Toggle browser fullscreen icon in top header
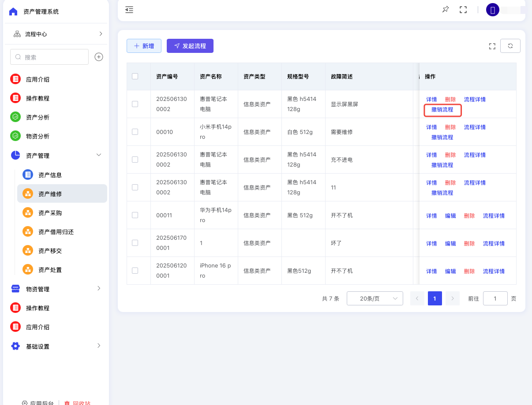This screenshot has height=405, width=532. click(x=463, y=10)
